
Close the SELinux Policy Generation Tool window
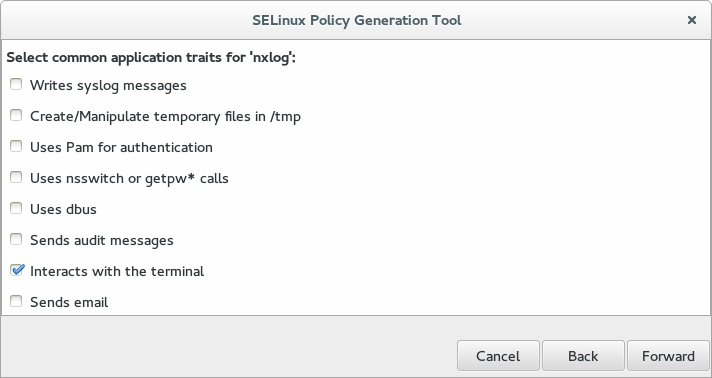(x=692, y=20)
